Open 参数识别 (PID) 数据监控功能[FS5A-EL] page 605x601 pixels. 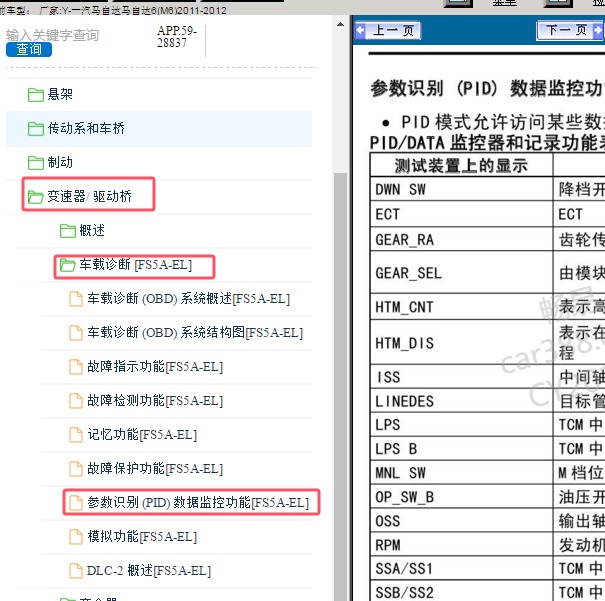coord(198,502)
